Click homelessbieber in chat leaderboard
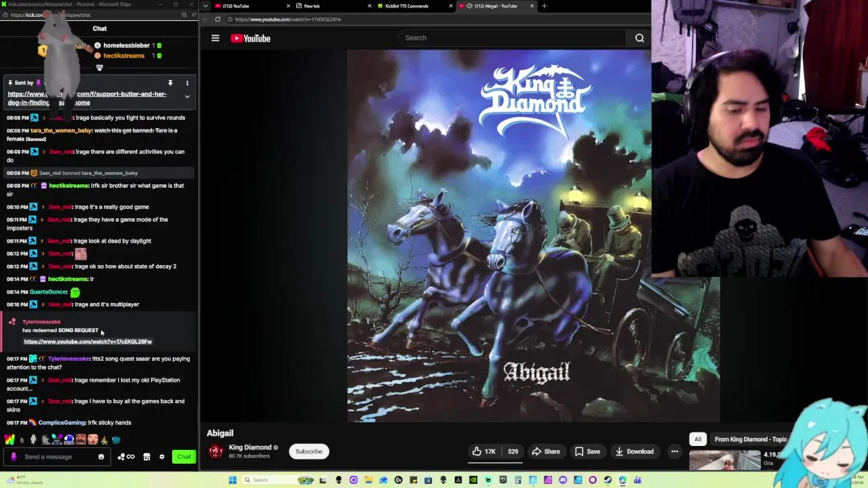This screenshot has height=488, width=868. click(126, 45)
